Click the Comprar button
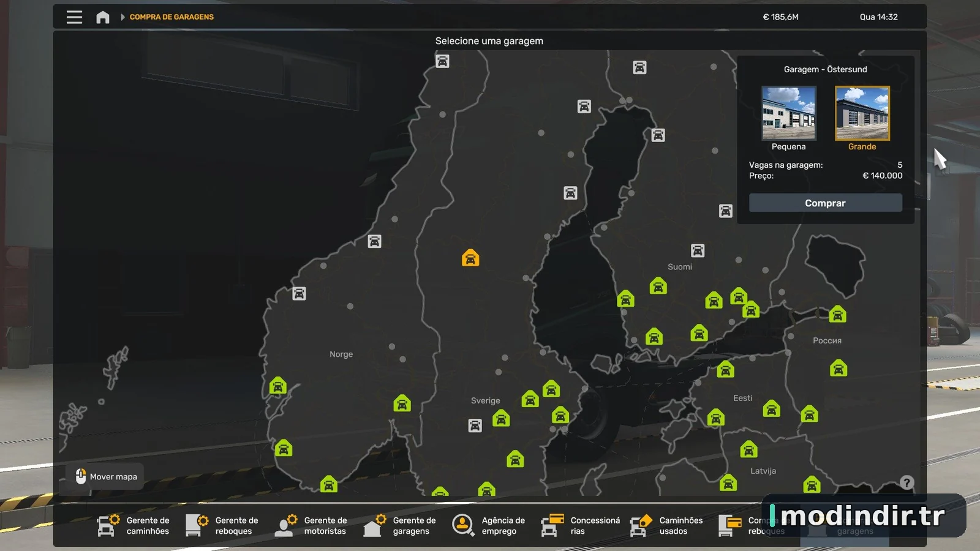This screenshot has width=980, height=551. coord(826,203)
